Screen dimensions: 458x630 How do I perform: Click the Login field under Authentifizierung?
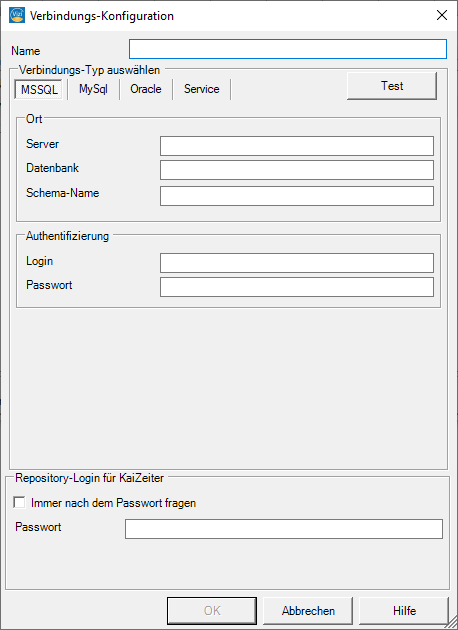[x=297, y=263]
